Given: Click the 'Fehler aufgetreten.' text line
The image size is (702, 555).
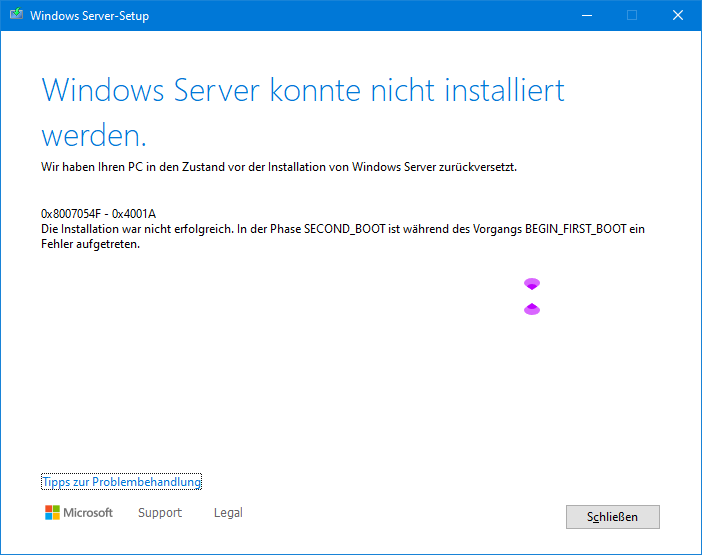Looking at the screenshot, I should tap(90, 244).
